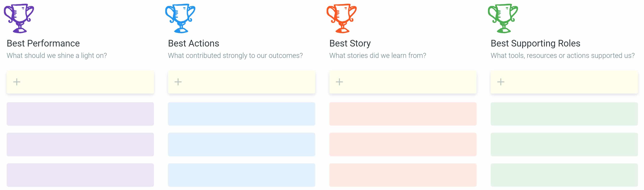Viewport: 644px width, 190px height.
Task: Click the green Best Supporting Roles trophy icon
Action: pos(503,18)
